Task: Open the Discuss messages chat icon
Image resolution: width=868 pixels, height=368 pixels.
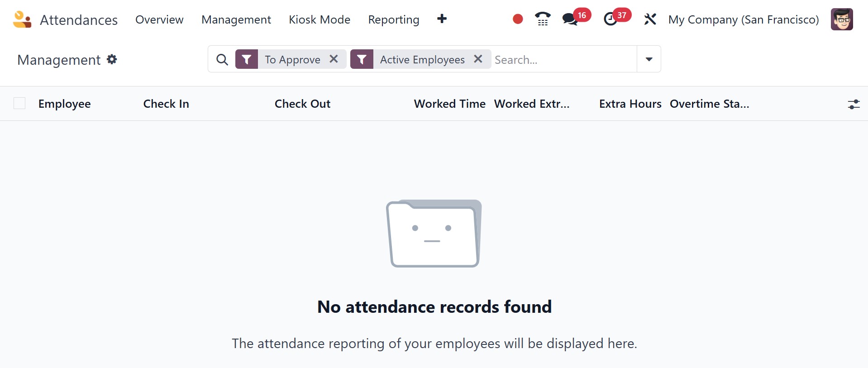Action: (570, 19)
